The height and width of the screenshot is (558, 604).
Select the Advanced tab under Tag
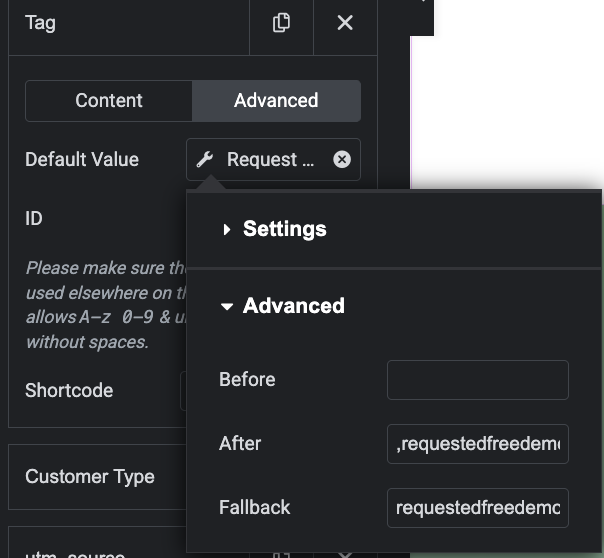[276, 100]
